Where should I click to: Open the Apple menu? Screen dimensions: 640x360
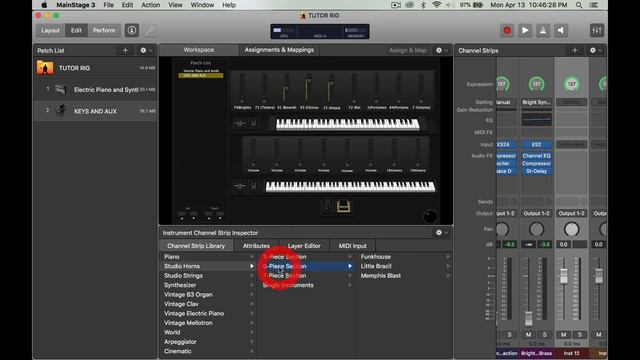44,5
